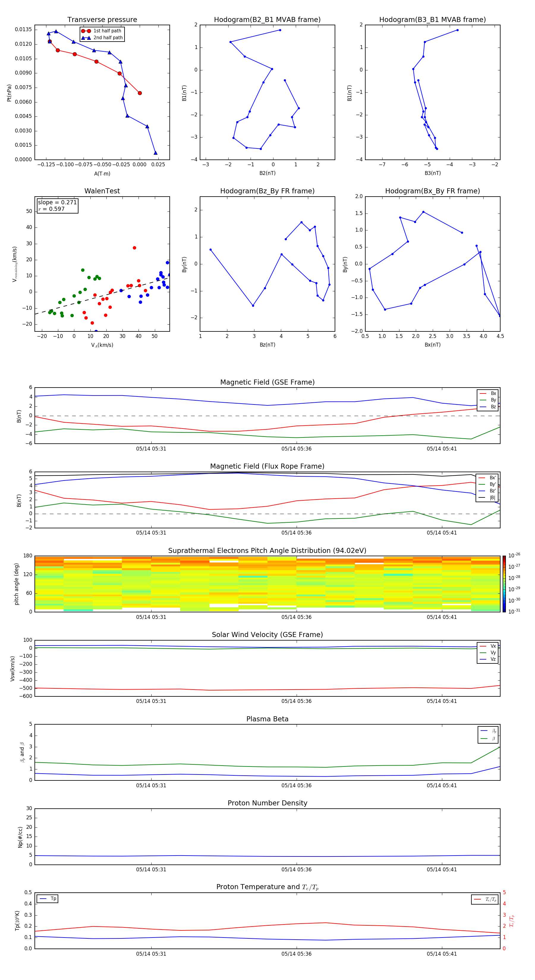Click the "Bx(nT)" x-axis label
The height and width of the screenshot is (980, 535).
coord(432,345)
